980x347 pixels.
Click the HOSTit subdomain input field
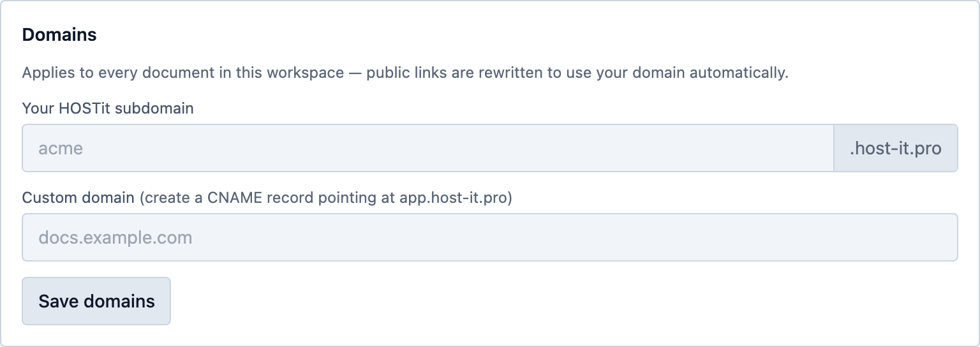(428, 148)
